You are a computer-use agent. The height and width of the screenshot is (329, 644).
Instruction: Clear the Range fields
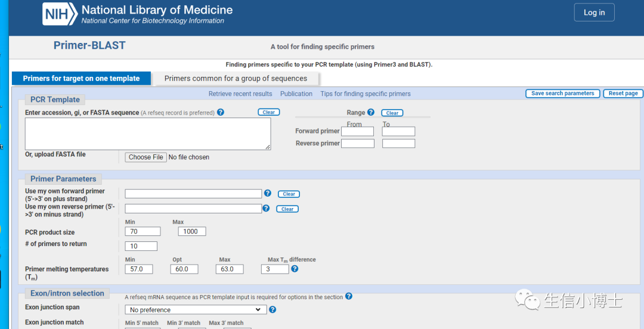click(x=392, y=113)
